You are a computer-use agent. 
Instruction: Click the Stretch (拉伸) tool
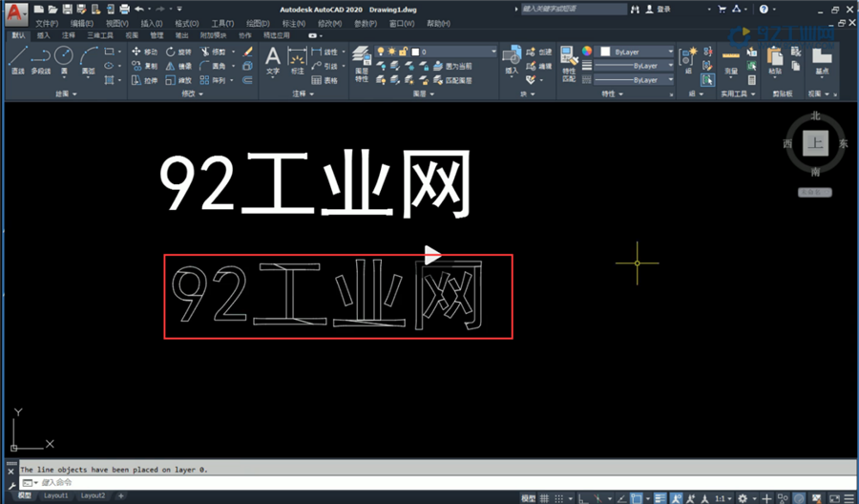[x=145, y=80]
